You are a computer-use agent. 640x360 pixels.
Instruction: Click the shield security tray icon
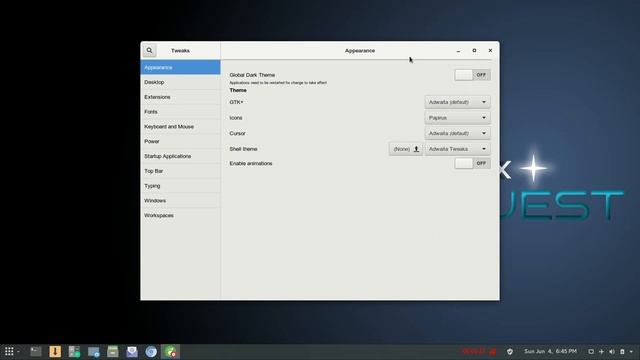[x=510, y=351]
